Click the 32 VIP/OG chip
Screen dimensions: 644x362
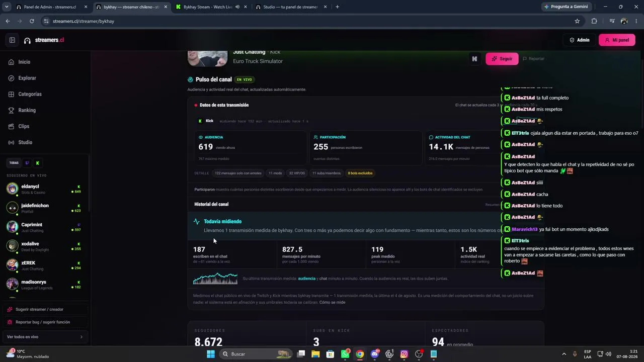[297, 173]
